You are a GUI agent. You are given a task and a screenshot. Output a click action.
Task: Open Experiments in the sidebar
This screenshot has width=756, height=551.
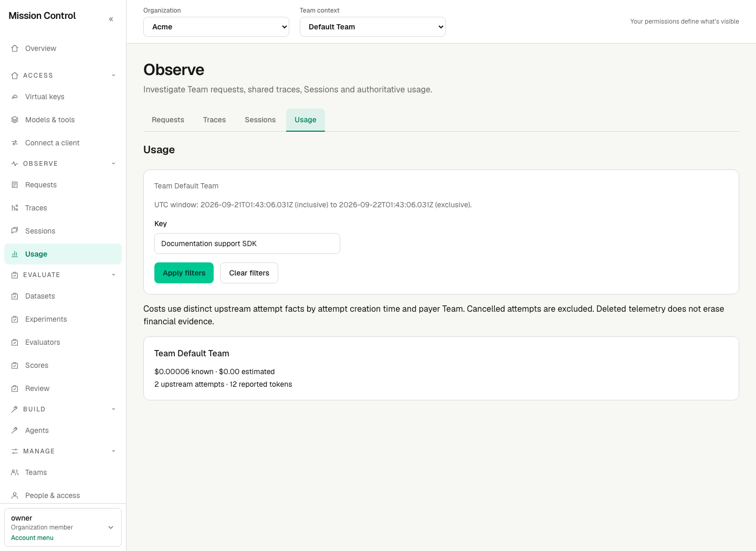tap(63, 319)
